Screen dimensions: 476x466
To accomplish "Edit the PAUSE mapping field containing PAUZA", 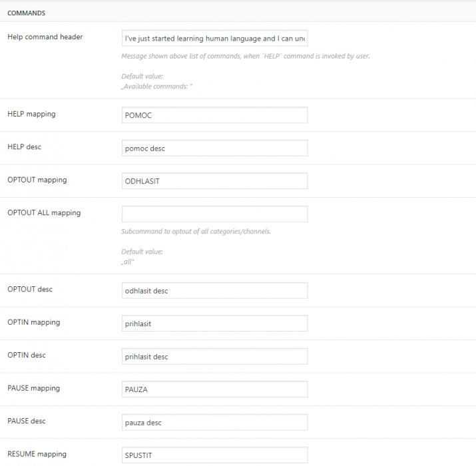I will (x=214, y=389).
